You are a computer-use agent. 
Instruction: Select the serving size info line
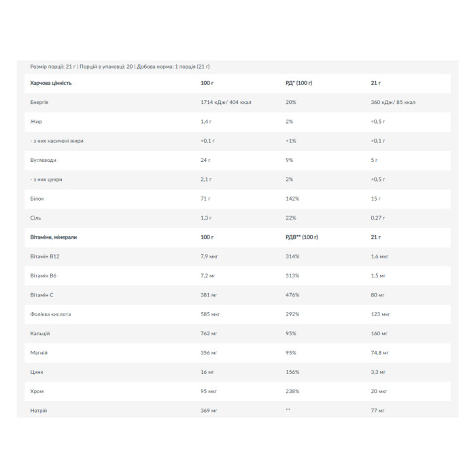point(120,67)
